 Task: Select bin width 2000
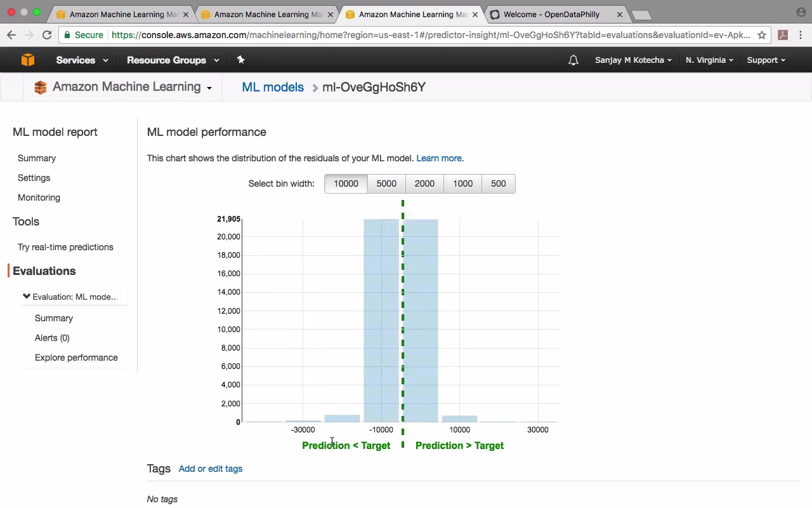click(x=424, y=184)
